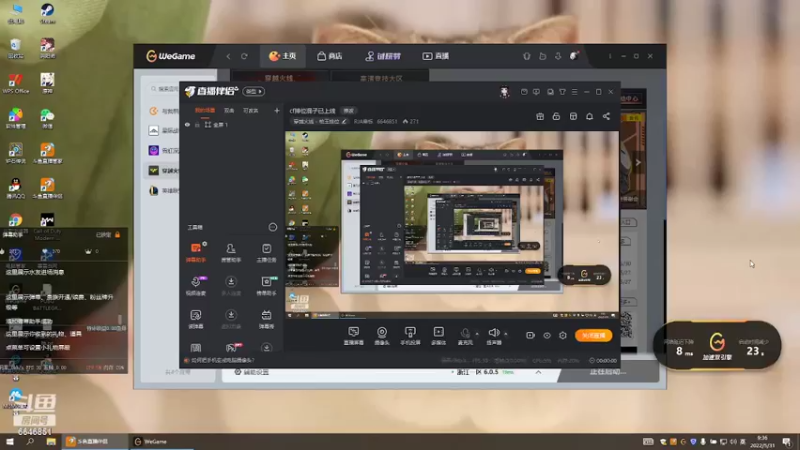Click the modify title button next to the stream title

coord(348,111)
